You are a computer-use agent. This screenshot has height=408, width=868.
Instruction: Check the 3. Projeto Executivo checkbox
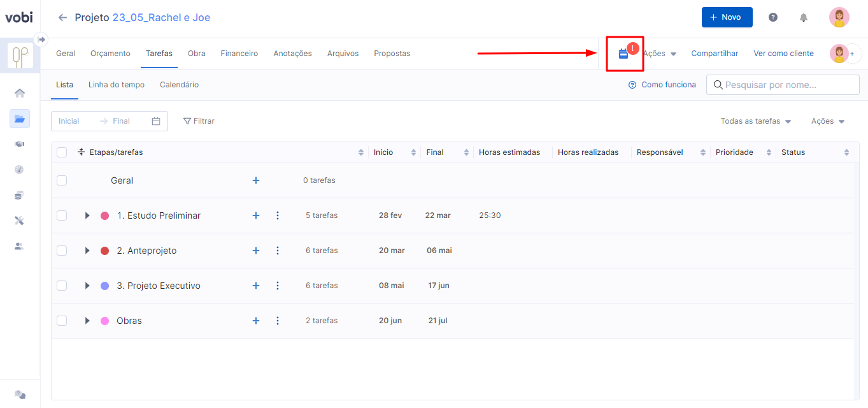pyautogui.click(x=62, y=286)
